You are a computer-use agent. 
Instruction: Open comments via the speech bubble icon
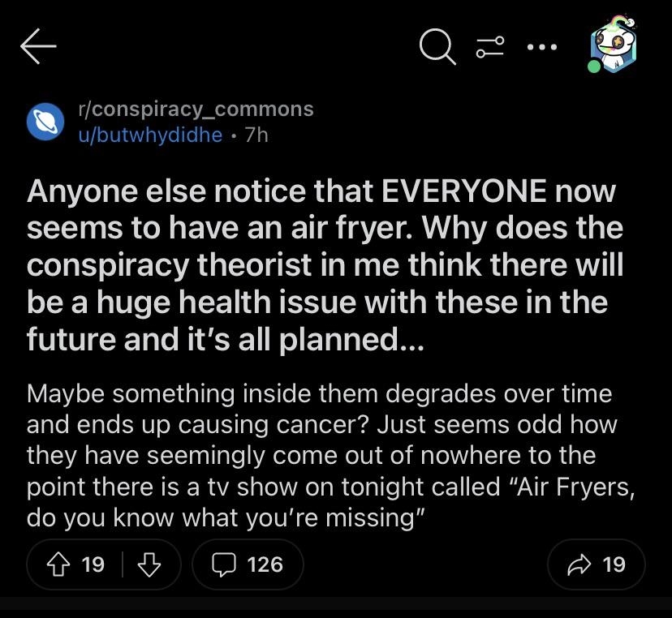pos(222,564)
